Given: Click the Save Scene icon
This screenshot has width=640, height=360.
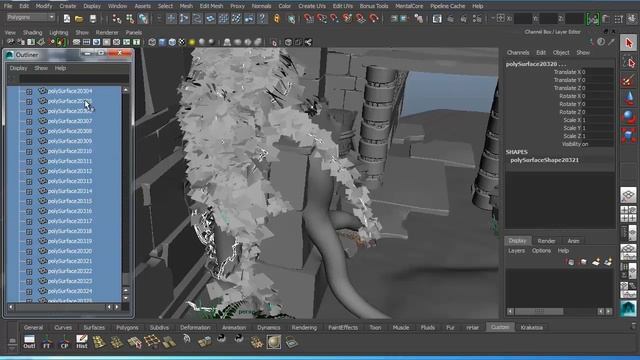Looking at the screenshot, I should click(93, 18).
